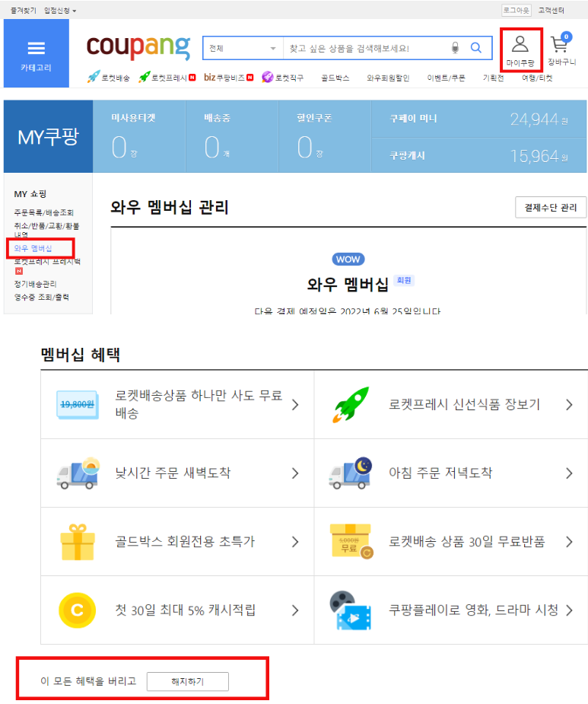588x704 pixels.
Task: Click the night truck 저녁도착 icon
Action: pos(351,473)
